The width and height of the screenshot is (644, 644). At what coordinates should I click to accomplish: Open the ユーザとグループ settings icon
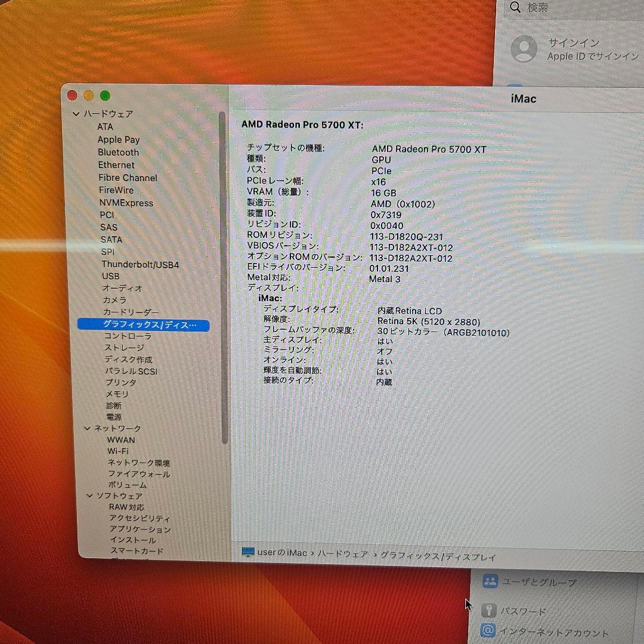(491, 582)
